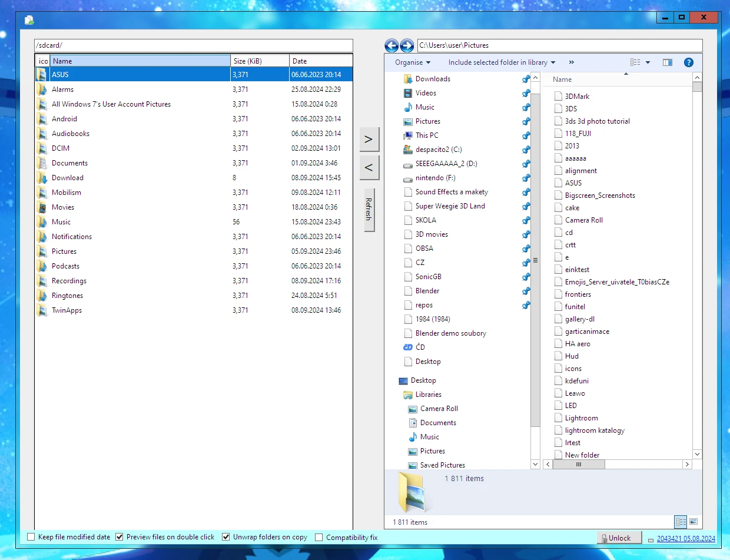The image size is (730, 560).
Task: Expand the toolbar overflow chevron
Action: [x=571, y=62]
